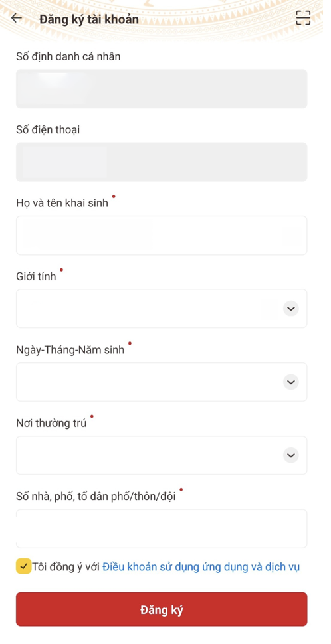Open Điều khoản sử dụng ứng dụng và dịch vụ link
The height and width of the screenshot is (644, 331).
[x=201, y=567]
